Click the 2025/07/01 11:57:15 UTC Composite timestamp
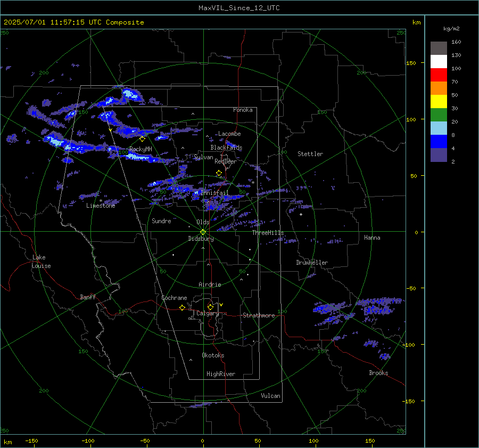Image resolution: width=479 pixels, height=448 pixels. (73, 22)
